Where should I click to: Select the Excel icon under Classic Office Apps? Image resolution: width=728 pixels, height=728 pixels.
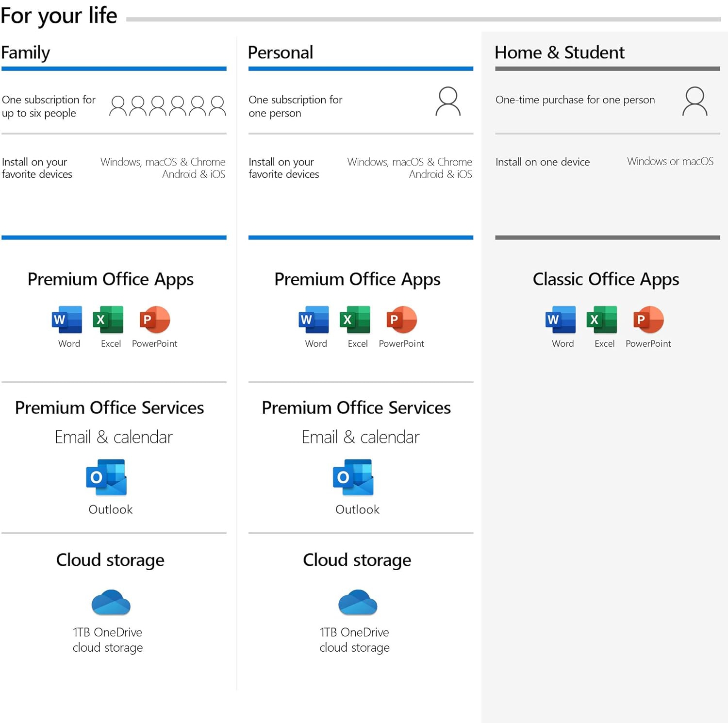click(x=602, y=320)
